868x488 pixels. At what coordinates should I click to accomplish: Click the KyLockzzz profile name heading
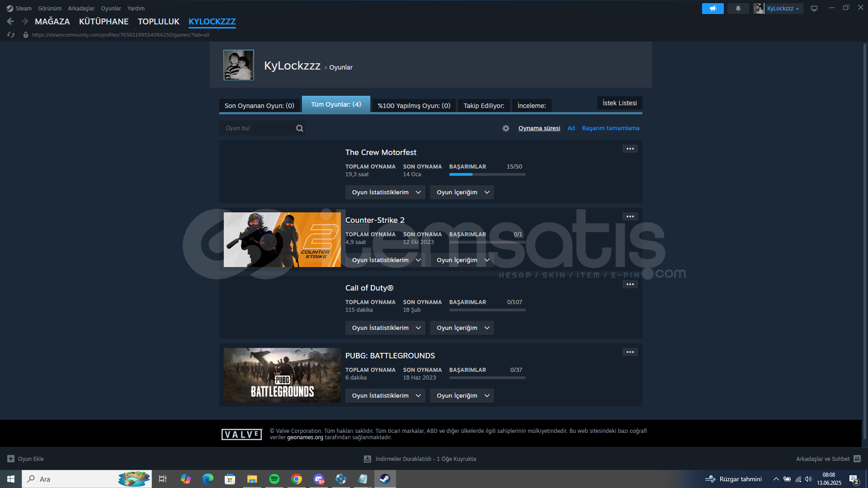292,66
